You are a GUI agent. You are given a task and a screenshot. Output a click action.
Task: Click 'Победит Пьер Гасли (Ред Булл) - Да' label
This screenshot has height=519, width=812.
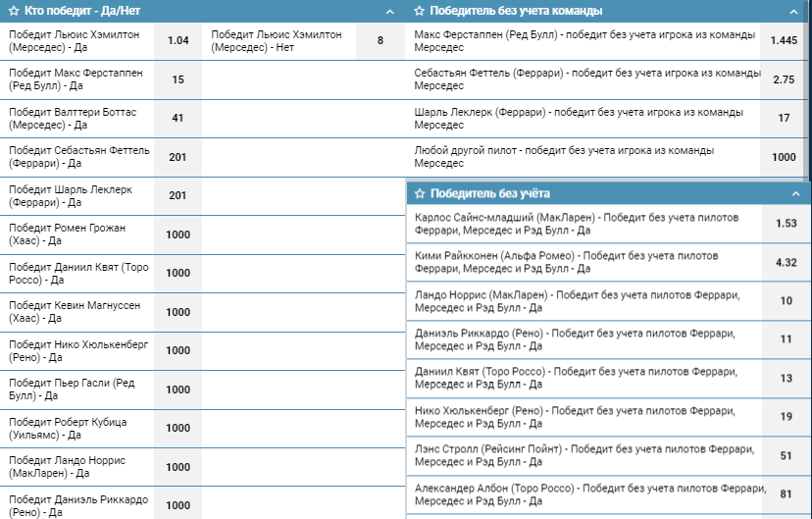pos(72,389)
